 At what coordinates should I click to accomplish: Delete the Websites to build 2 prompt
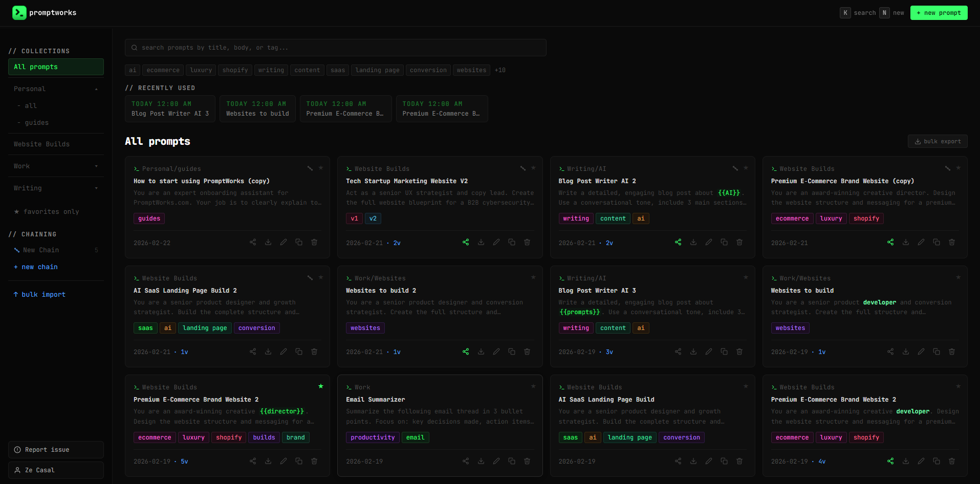(527, 351)
